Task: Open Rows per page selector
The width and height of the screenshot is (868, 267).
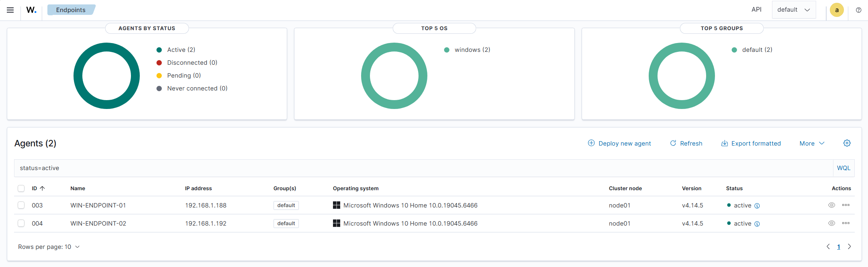Action: pos(49,247)
